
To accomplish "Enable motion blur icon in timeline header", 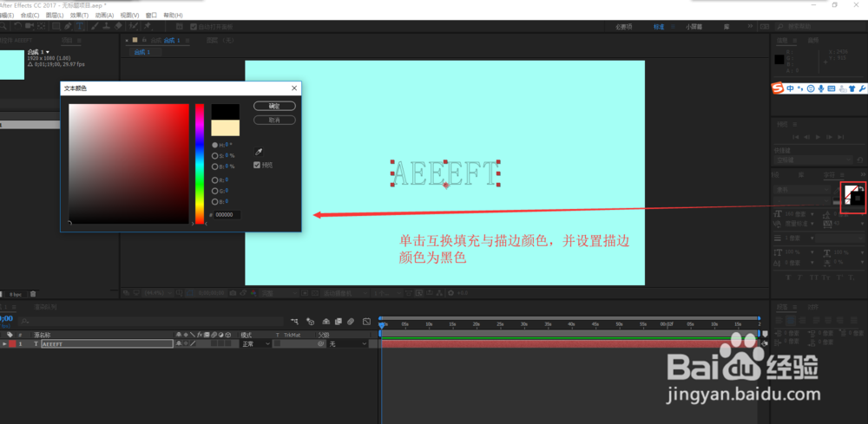I will click(x=351, y=321).
